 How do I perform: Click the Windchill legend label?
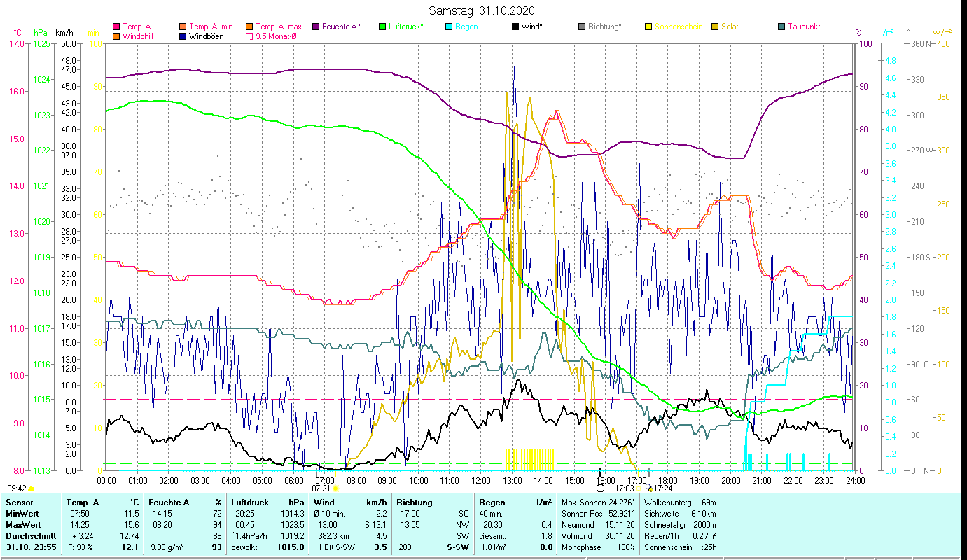[141, 36]
